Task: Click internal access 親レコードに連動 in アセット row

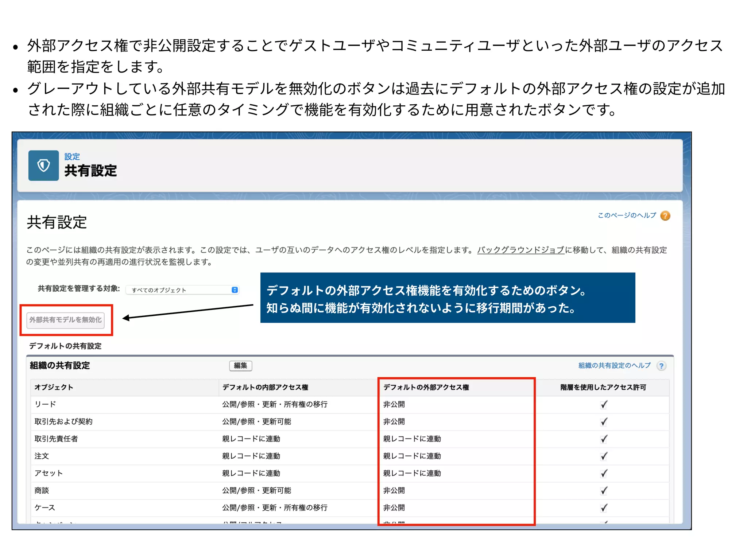Action: tap(251, 473)
